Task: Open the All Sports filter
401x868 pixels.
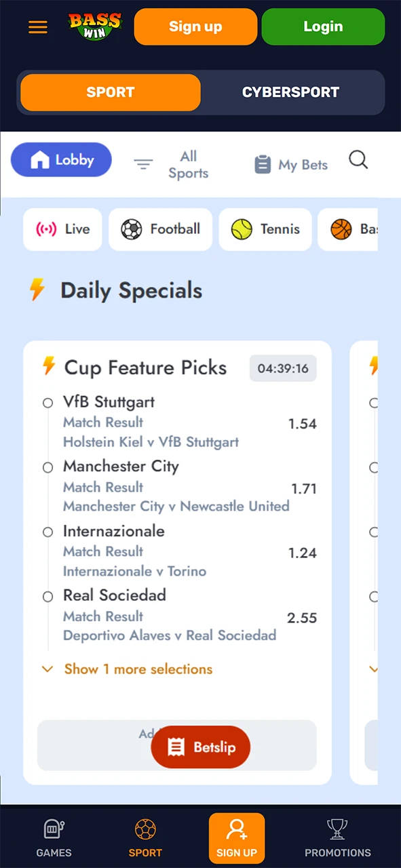Action: [x=170, y=164]
